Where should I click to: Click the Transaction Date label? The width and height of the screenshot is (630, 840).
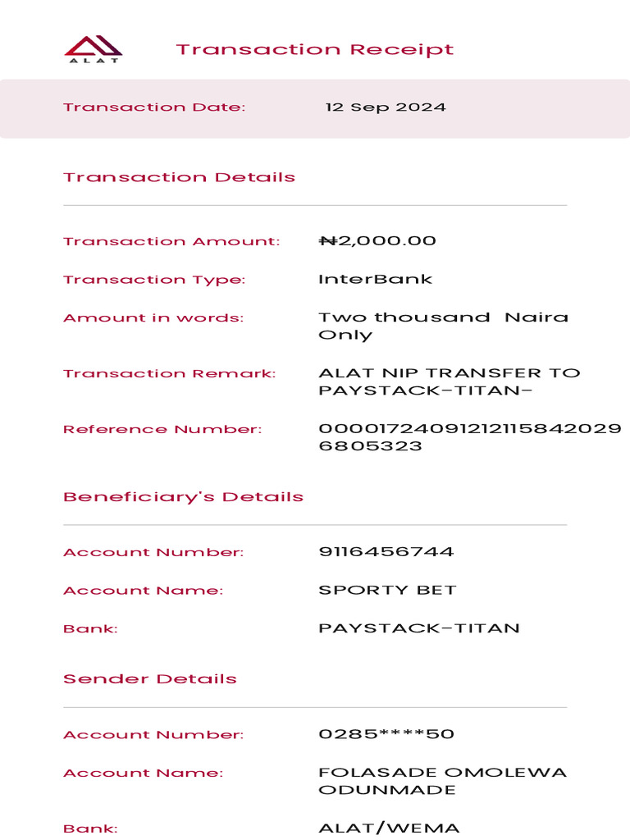click(x=154, y=107)
